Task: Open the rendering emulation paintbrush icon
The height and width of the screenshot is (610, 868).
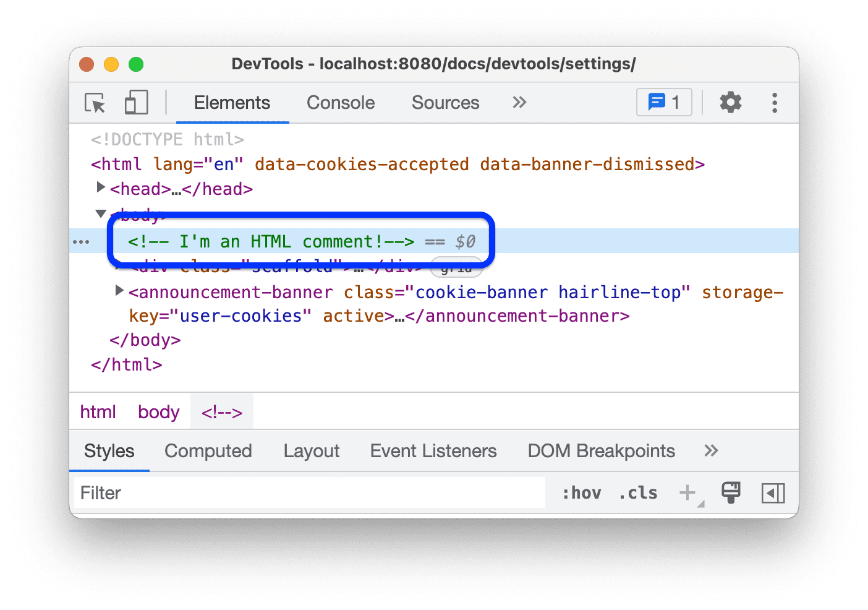Action: (731, 492)
